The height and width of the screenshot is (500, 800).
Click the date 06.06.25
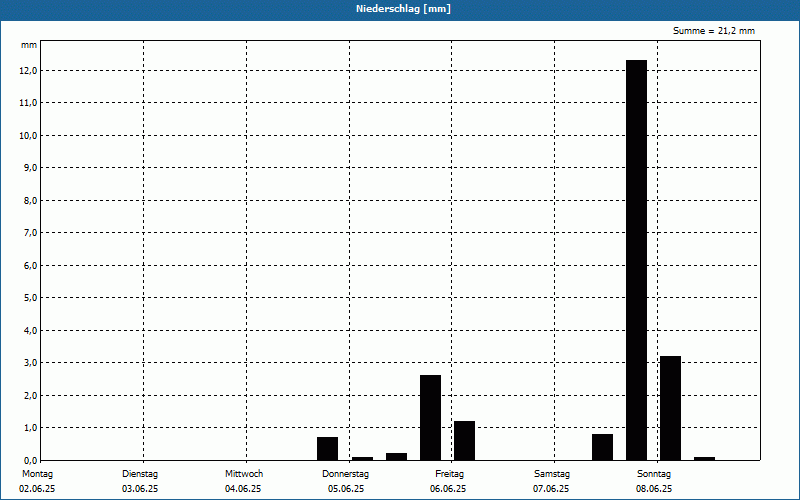(x=448, y=489)
